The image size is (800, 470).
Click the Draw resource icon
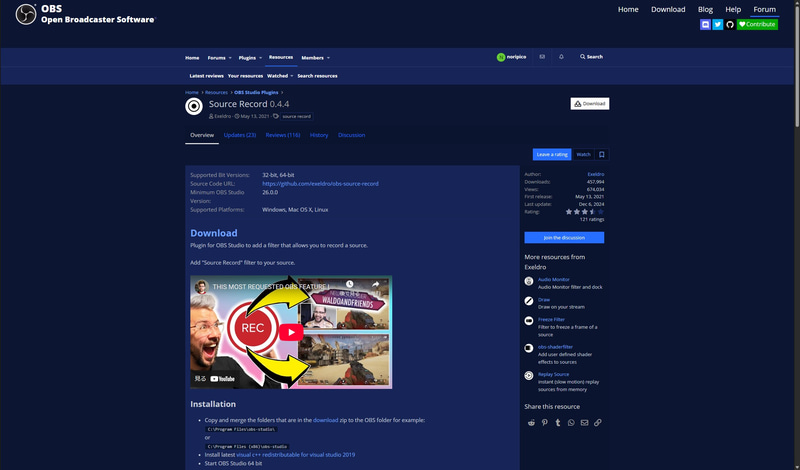529,301
